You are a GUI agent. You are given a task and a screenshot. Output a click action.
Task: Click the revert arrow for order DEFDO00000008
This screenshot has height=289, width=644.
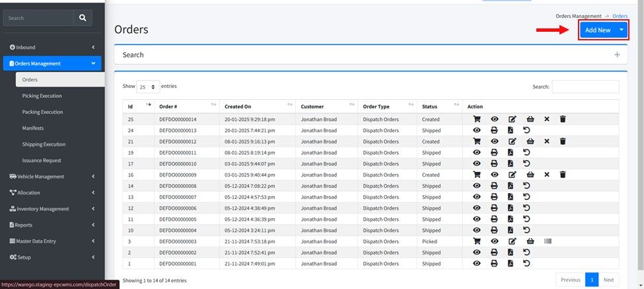pos(526,186)
